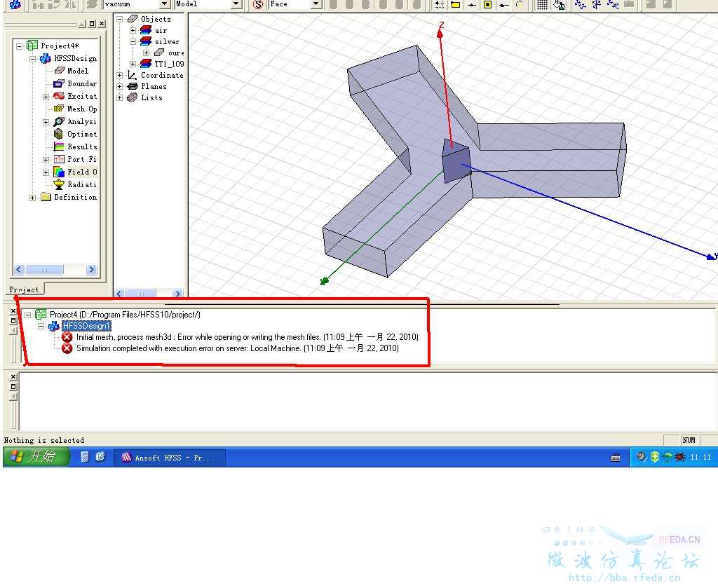
Task: Click model tree scrollbar right arrow
Action: coord(177,294)
